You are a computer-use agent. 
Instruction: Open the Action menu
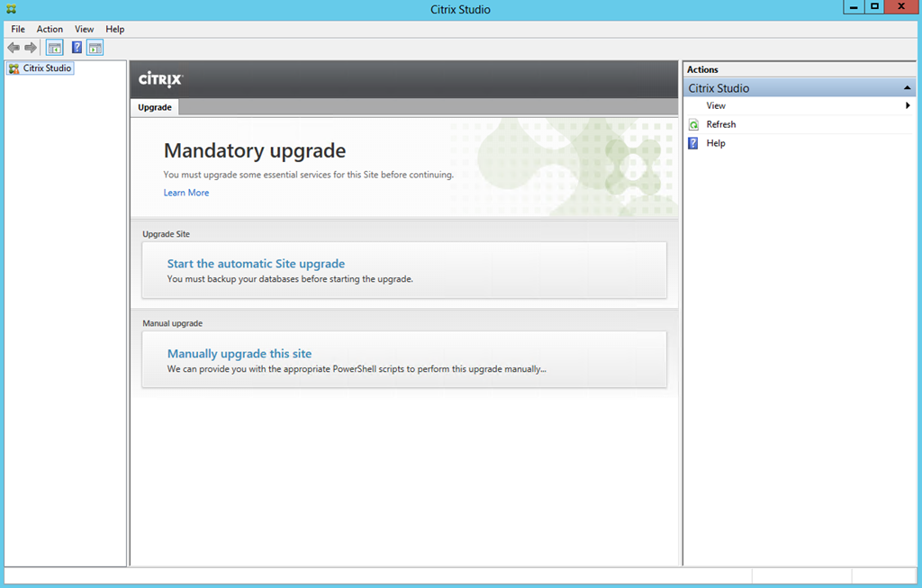tap(50, 29)
